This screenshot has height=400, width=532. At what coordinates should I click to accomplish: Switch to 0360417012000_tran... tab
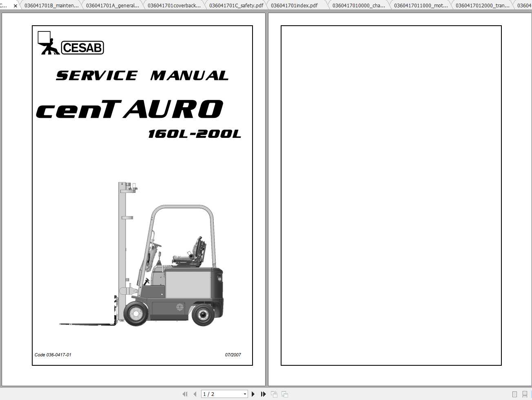482,5
